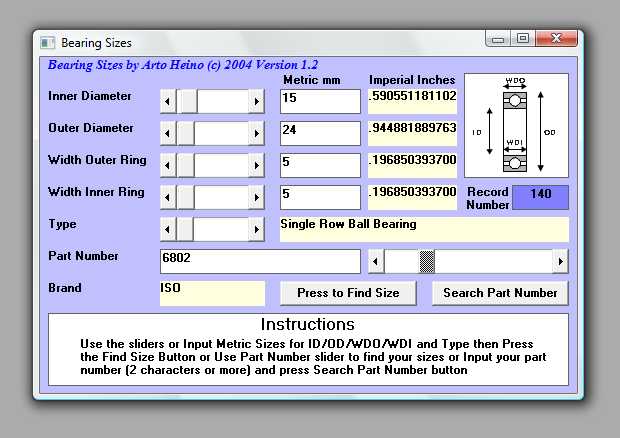Screen dimensions: 620x438
Task: Click left arrow of Type slider
Action: pyautogui.click(x=168, y=229)
